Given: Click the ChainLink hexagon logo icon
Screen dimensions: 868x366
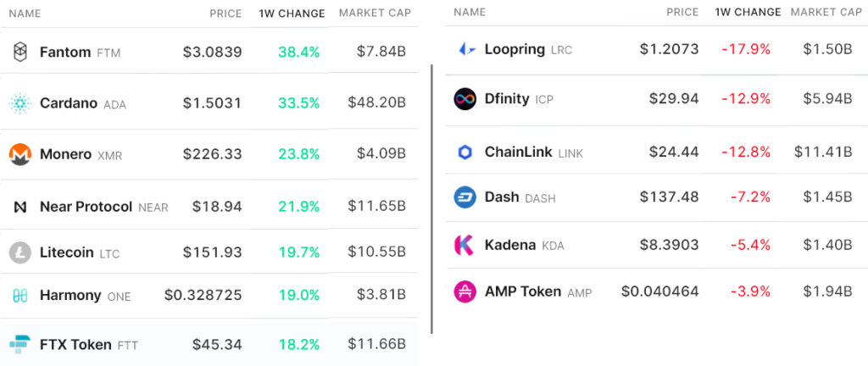Looking at the screenshot, I should click(465, 152).
